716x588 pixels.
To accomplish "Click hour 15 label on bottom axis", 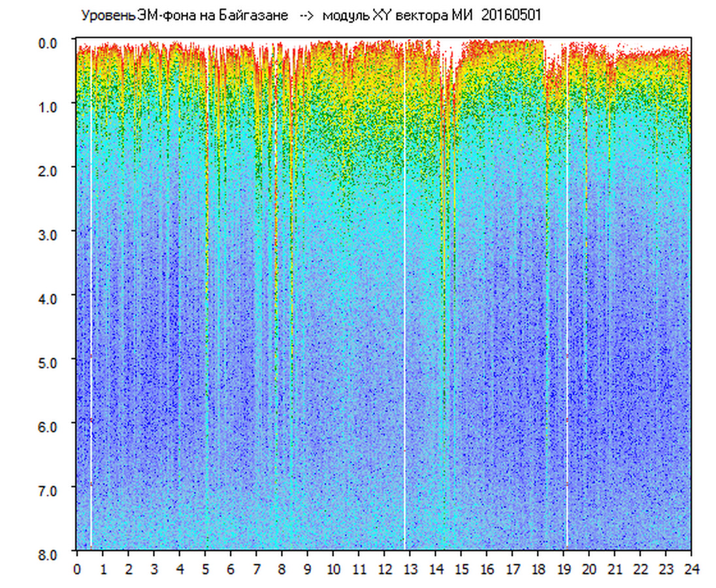I will [x=461, y=569].
